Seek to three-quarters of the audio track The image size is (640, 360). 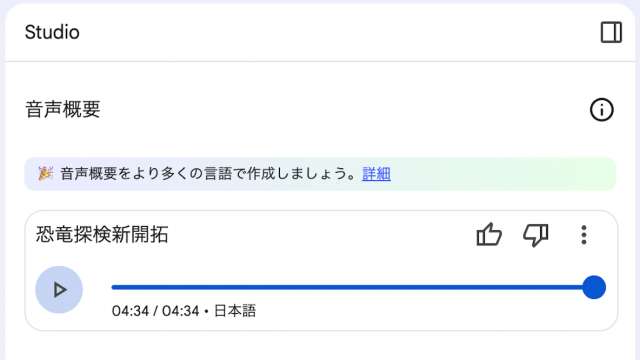tap(473, 287)
